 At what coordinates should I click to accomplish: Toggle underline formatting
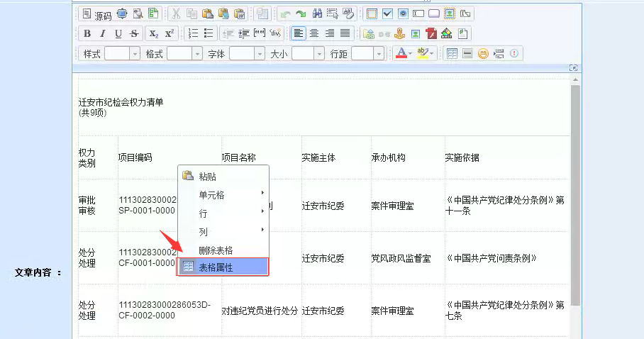tap(118, 33)
